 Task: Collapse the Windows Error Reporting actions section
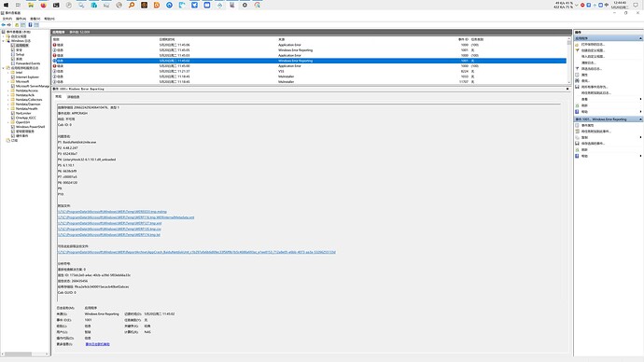pyautogui.click(x=640, y=119)
